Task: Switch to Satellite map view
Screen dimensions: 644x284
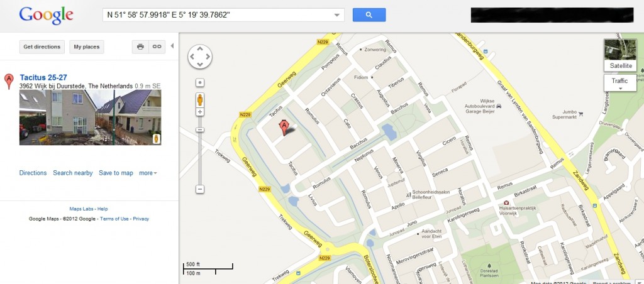Action: coord(620,55)
